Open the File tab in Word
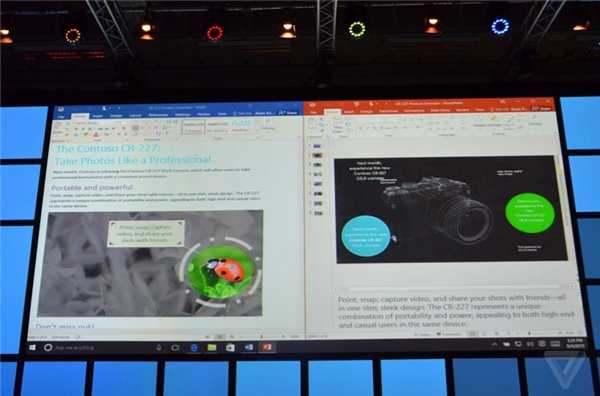Viewport: 600px width, 396px height. (x=61, y=116)
